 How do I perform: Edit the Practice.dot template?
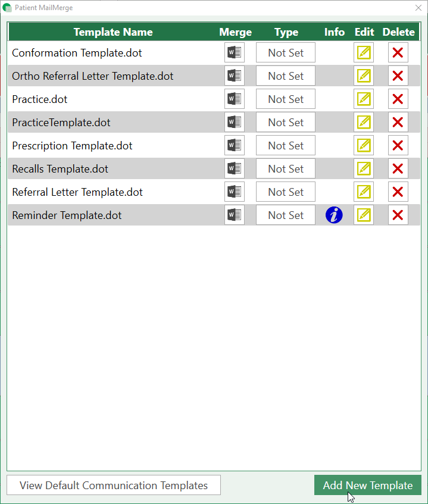coord(363,99)
